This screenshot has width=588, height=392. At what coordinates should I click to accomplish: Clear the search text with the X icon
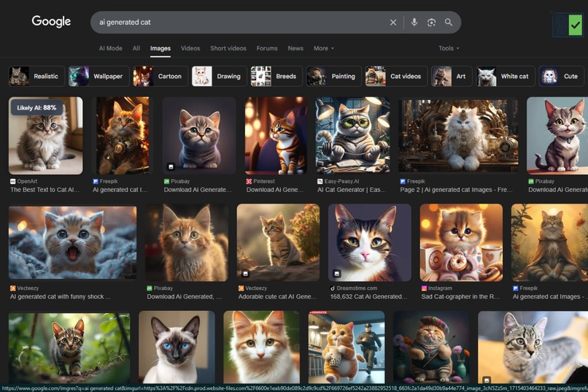click(393, 23)
